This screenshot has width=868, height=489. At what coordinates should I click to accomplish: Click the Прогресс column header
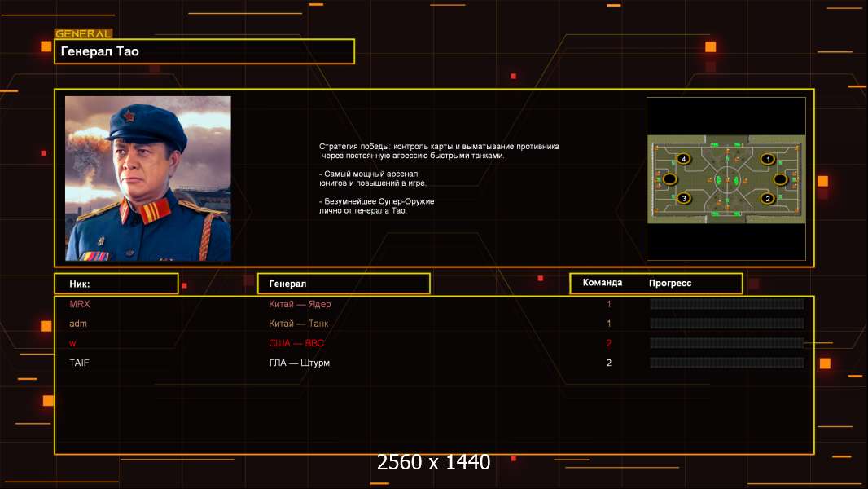point(670,283)
